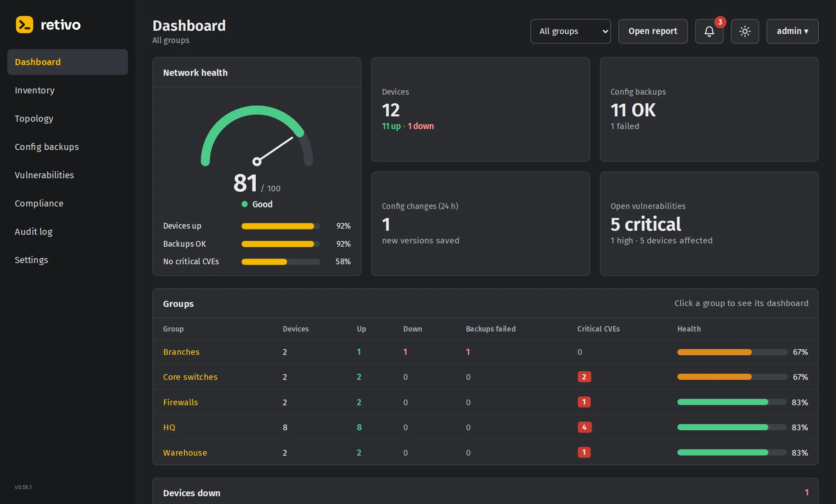Toggle light theme with sun icon
This screenshot has height=504, width=836.
(x=745, y=31)
